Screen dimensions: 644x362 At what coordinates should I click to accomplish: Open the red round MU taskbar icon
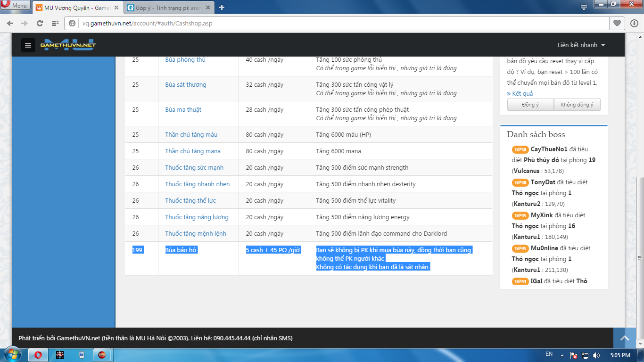102,355
